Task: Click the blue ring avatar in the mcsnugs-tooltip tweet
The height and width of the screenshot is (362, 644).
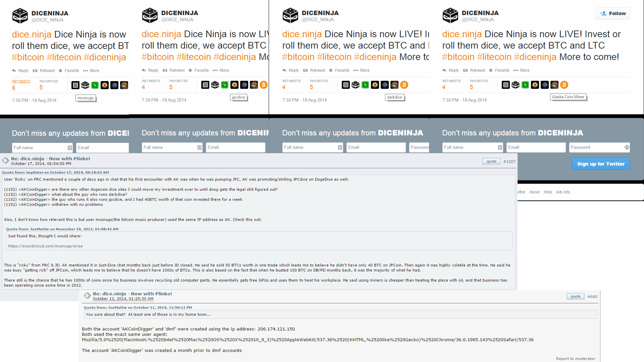Action: (114, 85)
